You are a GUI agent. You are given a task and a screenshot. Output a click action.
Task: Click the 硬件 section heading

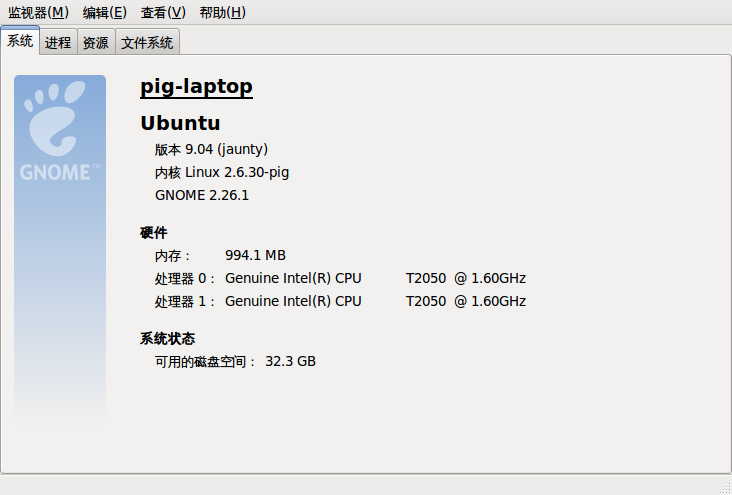click(154, 233)
